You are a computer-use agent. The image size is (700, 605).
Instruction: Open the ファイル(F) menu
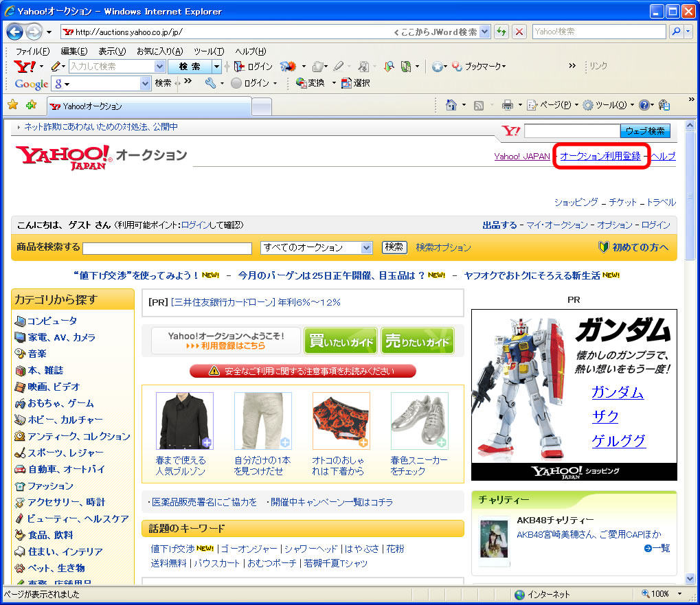(32, 52)
